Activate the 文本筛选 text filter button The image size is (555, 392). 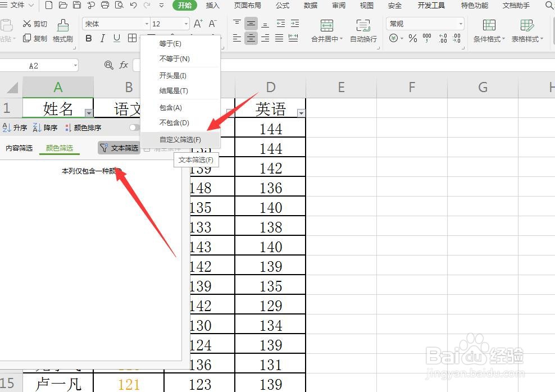click(x=119, y=148)
